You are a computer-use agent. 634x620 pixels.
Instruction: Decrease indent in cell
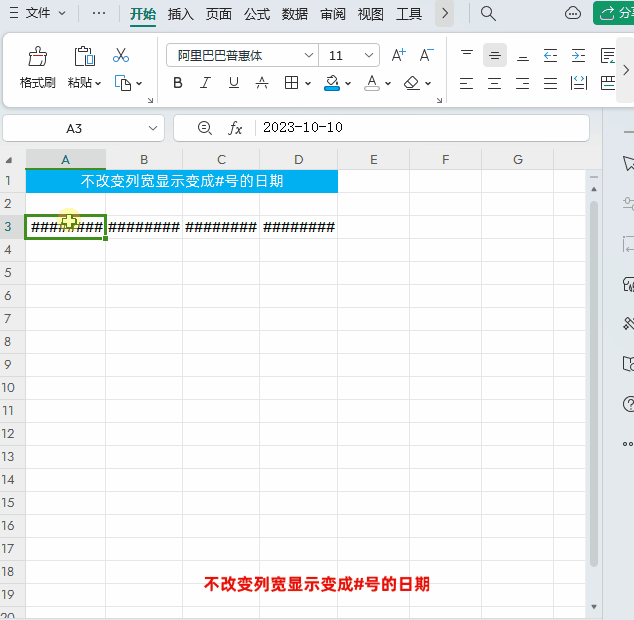tap(550, 55)
